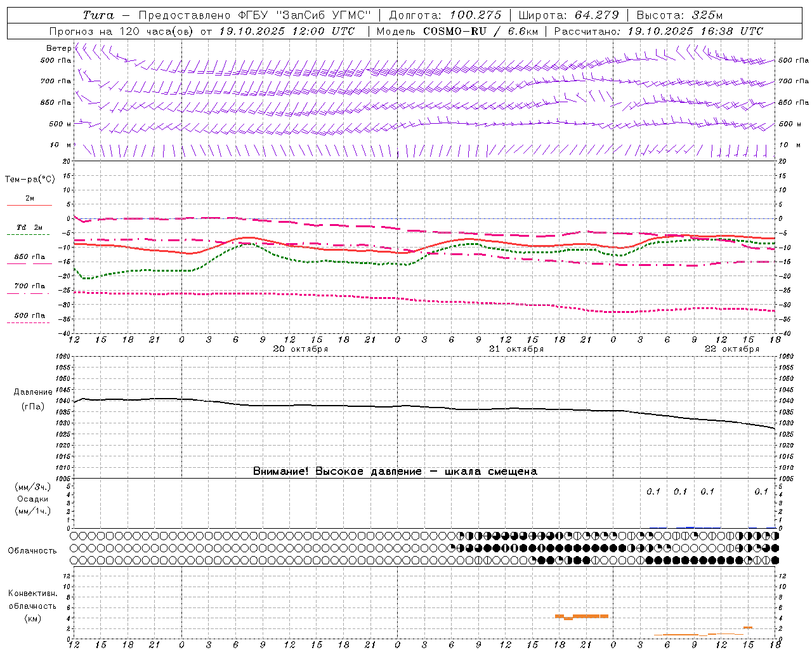This screenshot has height=650, width=812.
Task: Click the '700 гПа' temperature legend entry
Action: 30,286
